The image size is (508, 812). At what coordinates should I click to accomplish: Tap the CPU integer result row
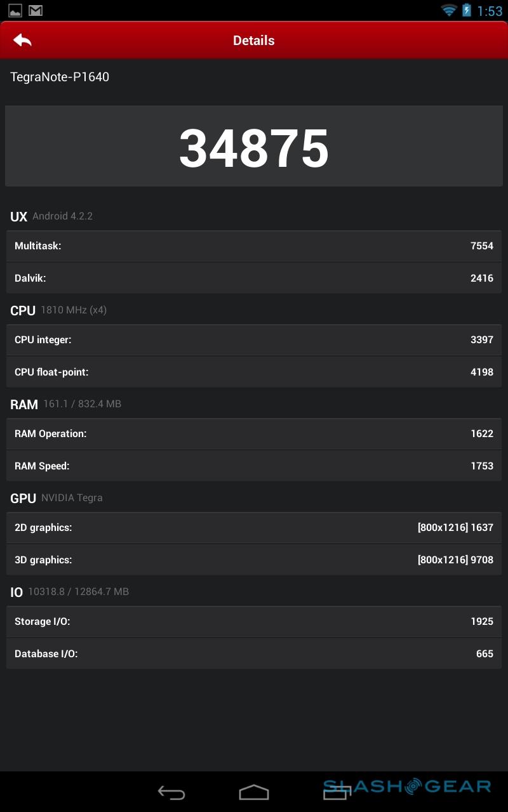coord(254,340)
